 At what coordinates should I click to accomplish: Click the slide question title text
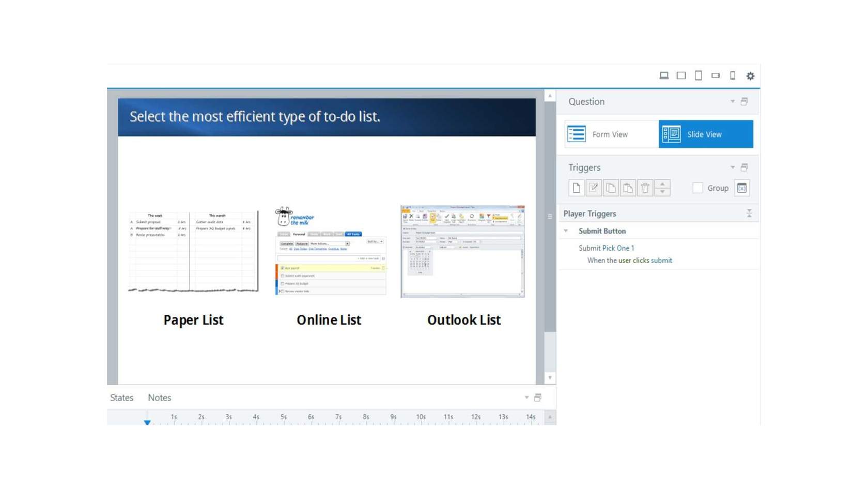(x=255, y=117)
